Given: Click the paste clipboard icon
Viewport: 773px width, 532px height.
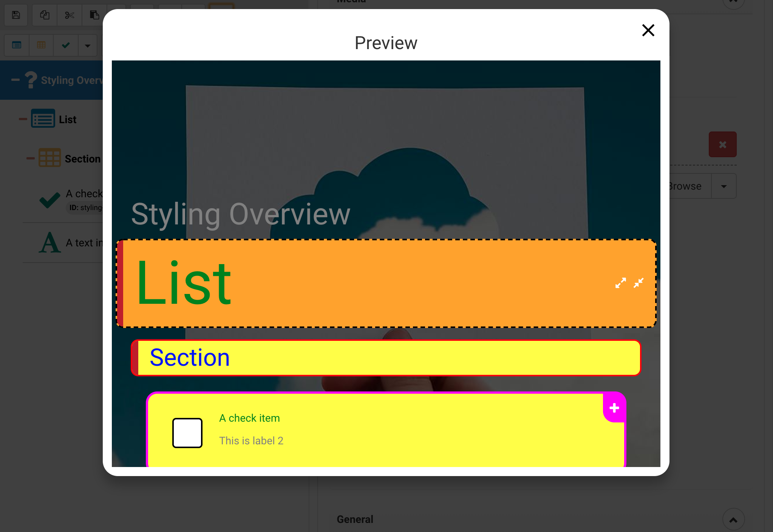Looking at the screenshot, I should pos(94,15).
